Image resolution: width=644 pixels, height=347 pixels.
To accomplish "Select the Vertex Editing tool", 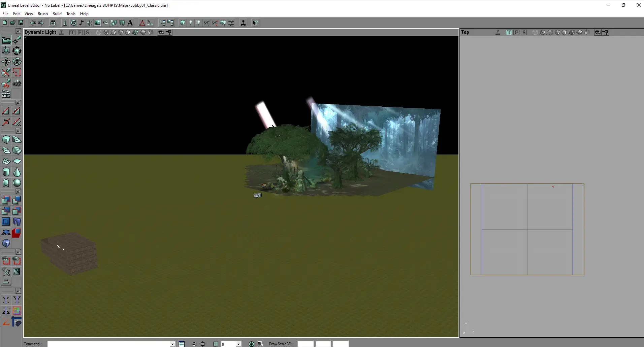I will 17,40.
